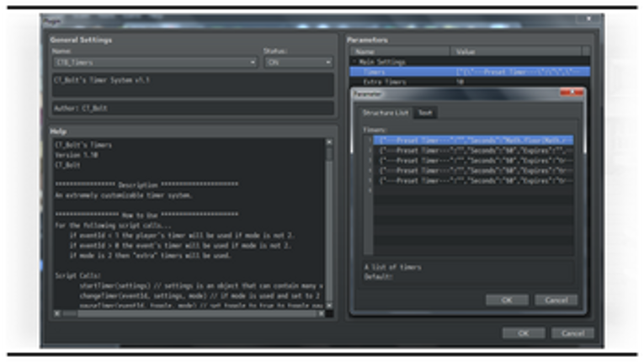Viewport: 644px width, 362px height.
Task: Click the Help scrollbar down arrow
Action: 329,306
